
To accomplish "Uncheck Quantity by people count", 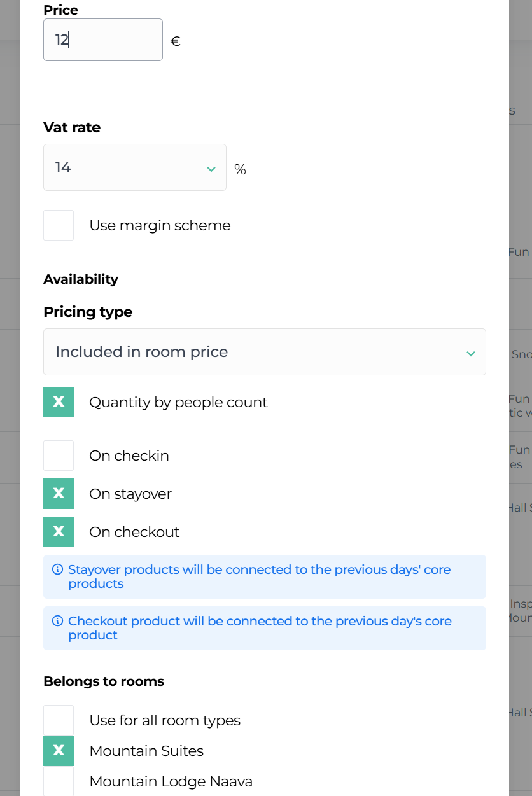I will coord(59,402).
